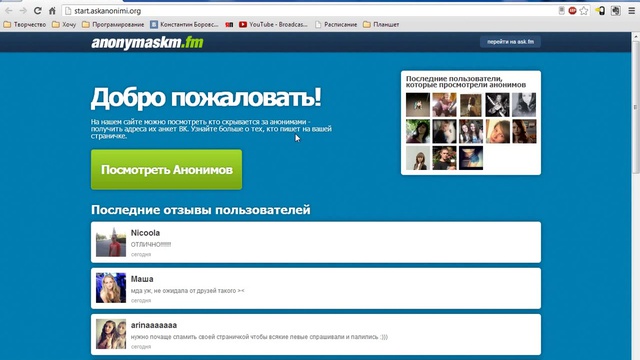
Task: Click Nicoola's review avatar
Action: click(x=111, y=242)
